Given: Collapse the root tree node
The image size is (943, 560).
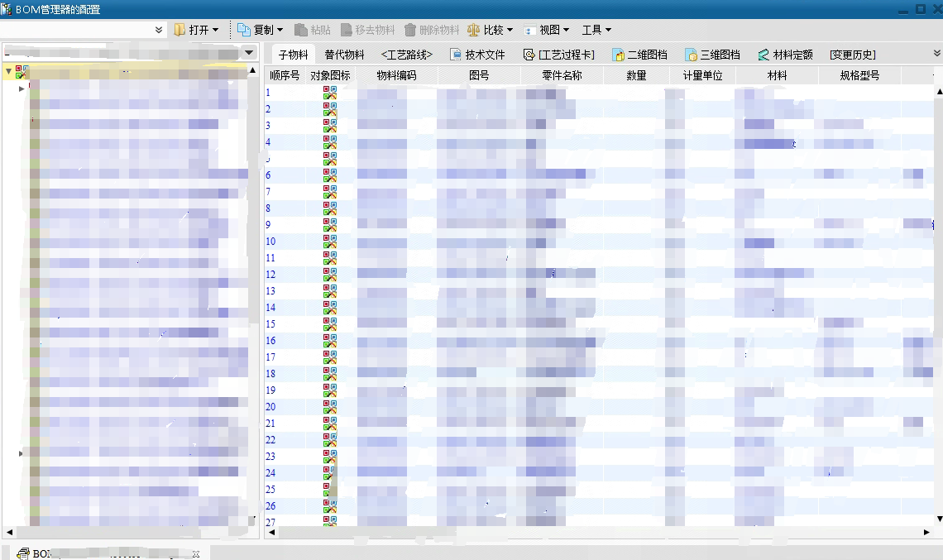Looking at the screenshot, I should (x=8, y=72).
